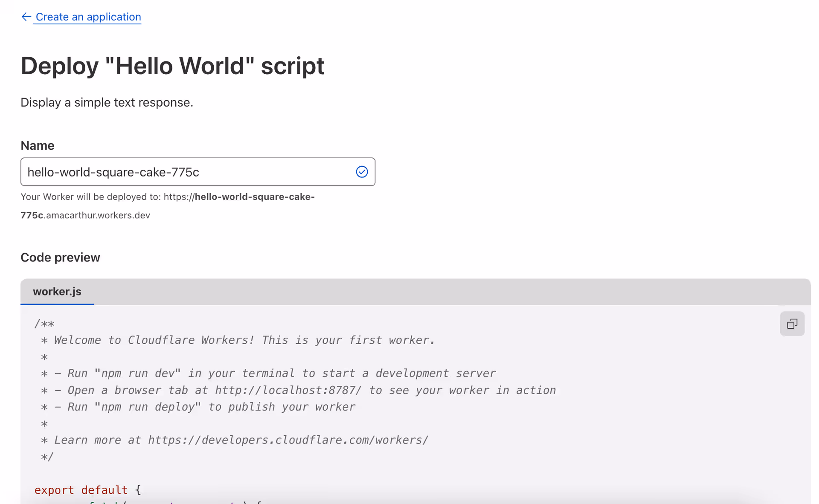Screen dimensions: 819x504
Task: Click the back arrow icon beside Create an application
Action: point(26,17)
